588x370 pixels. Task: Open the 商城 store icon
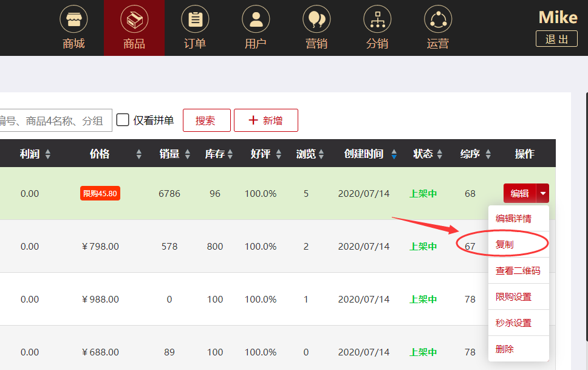tap(73, 19)
